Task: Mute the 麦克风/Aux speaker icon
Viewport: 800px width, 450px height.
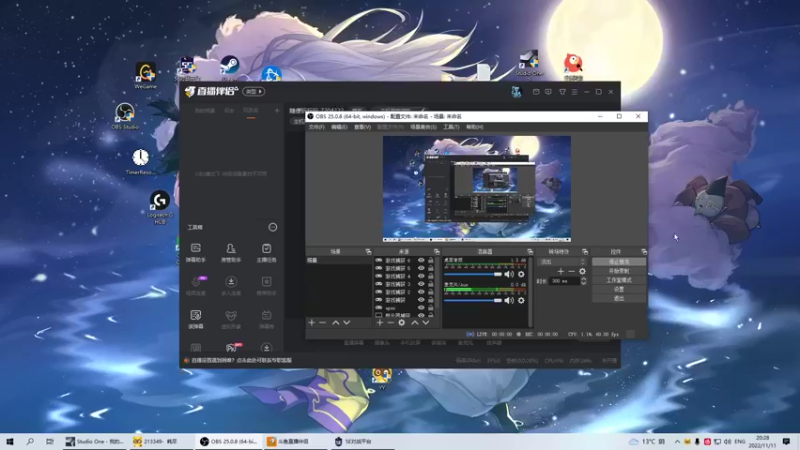Action: (509, 301)
